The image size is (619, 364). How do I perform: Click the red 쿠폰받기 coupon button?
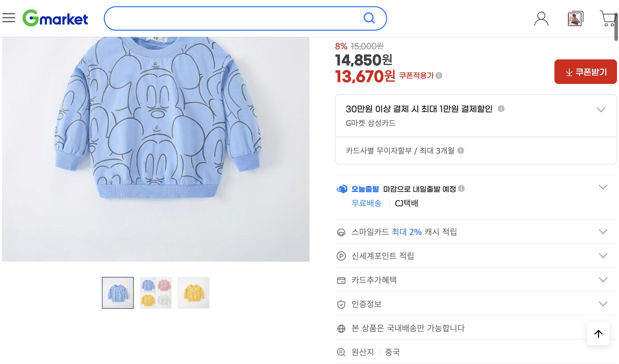pyautogui.click(x=585, y=72)
